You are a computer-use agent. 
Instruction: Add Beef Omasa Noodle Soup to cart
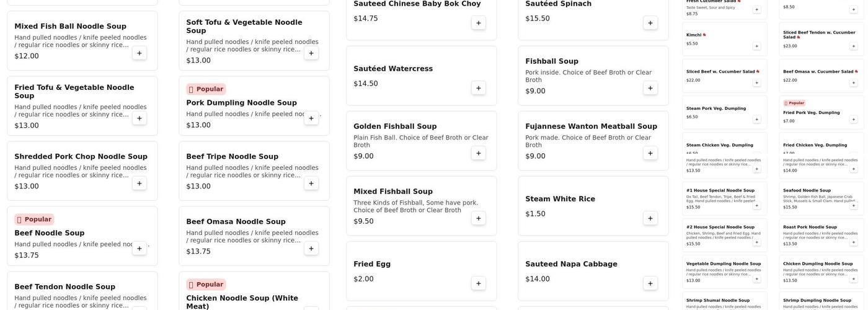(311, 249)
